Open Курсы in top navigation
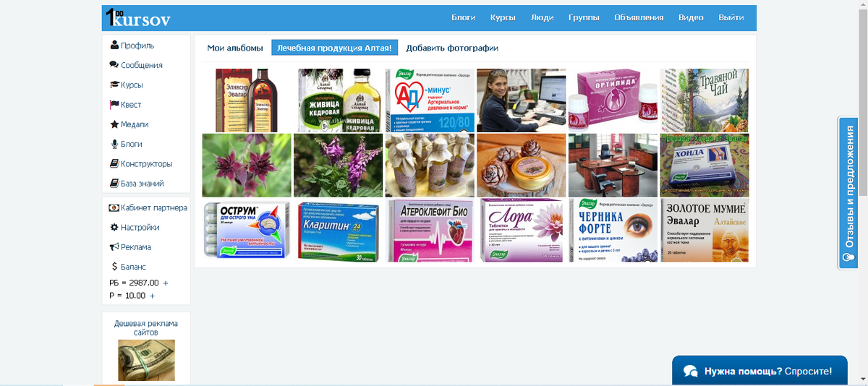This screenshot has height=386, width=868. 503,17
